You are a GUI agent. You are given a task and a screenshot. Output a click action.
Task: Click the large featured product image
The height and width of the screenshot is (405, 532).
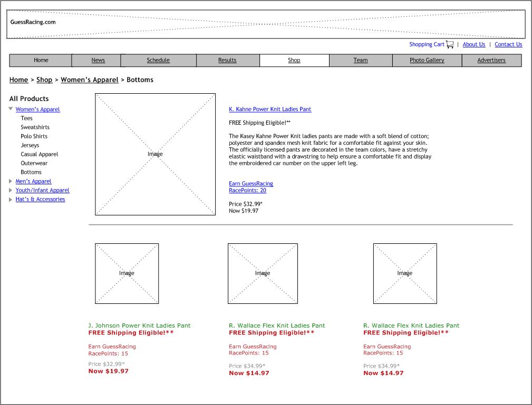point(155,154)
